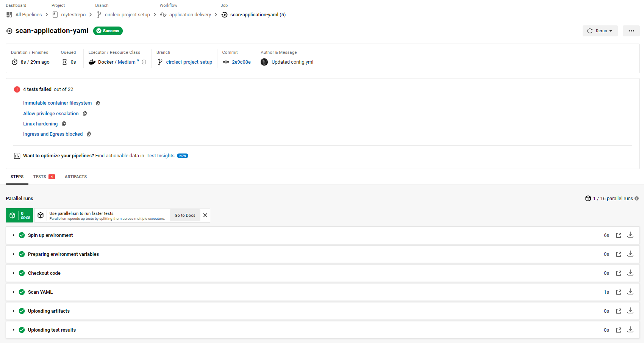The height and width of the screenshot is (343, 644).
Task: Click the parallel runs info icon
Action: (636, 199)
